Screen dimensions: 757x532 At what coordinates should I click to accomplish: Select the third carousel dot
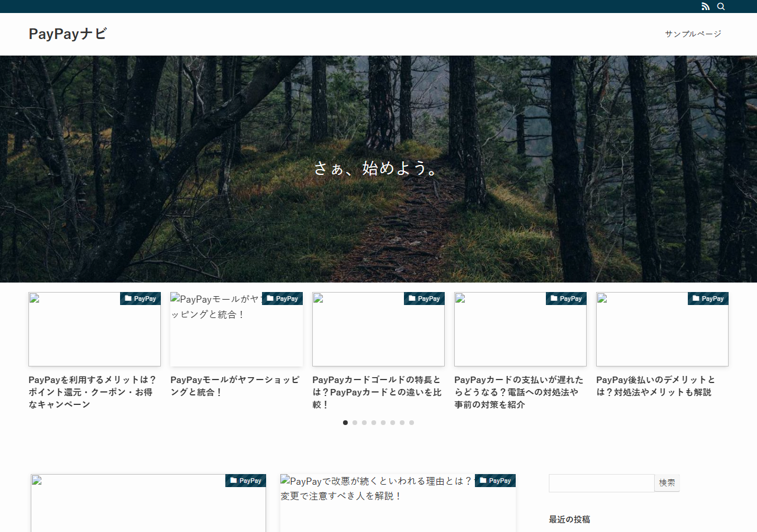[364, 423]
